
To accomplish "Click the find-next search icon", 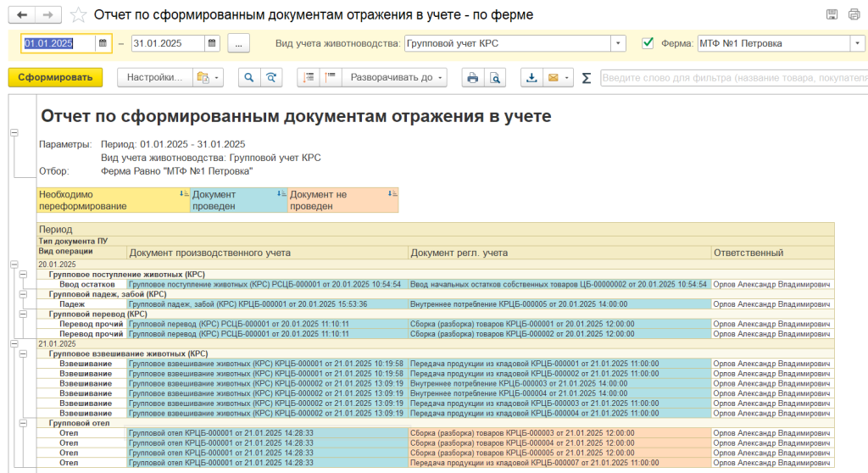I will (x=271, y=77).
